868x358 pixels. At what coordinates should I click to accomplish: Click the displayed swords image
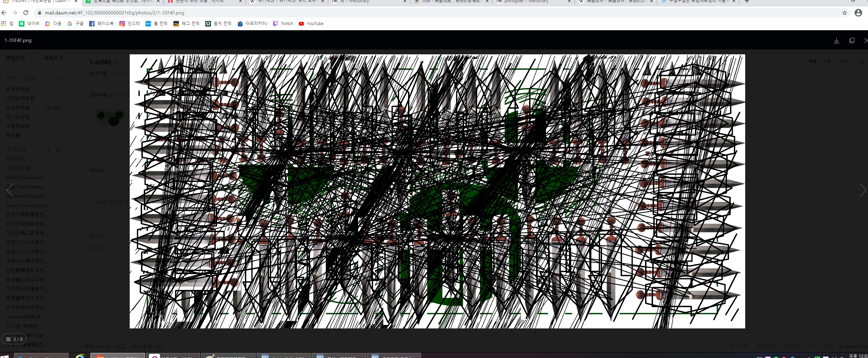coord(437,191)
